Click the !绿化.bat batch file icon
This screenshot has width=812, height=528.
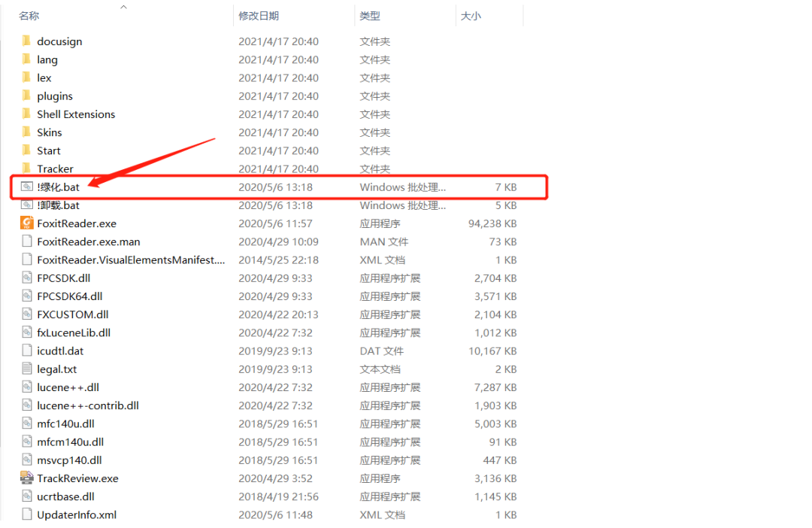(26, 187)
